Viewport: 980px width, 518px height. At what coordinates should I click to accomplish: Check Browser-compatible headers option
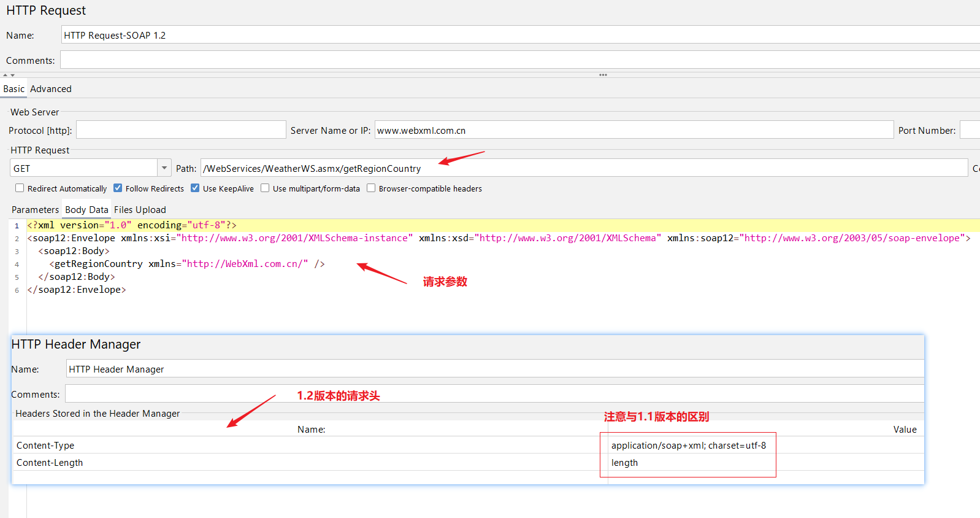pos(371,188)
